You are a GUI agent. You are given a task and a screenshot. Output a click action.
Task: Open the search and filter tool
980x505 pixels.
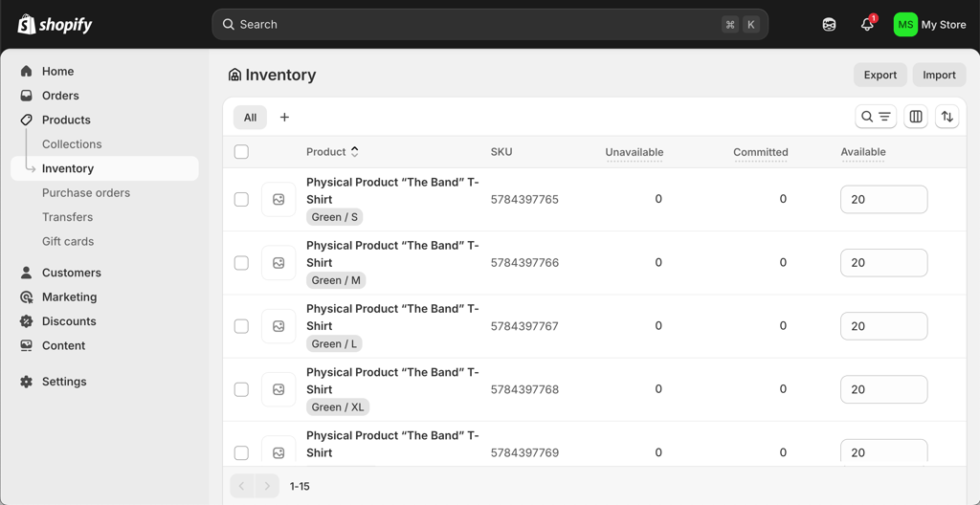(876, 117)
